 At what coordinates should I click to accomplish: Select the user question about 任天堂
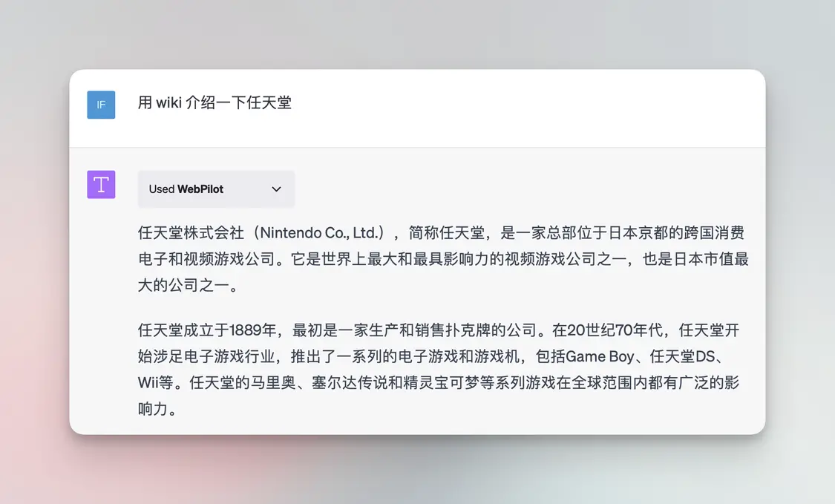[x=215, y=103]
